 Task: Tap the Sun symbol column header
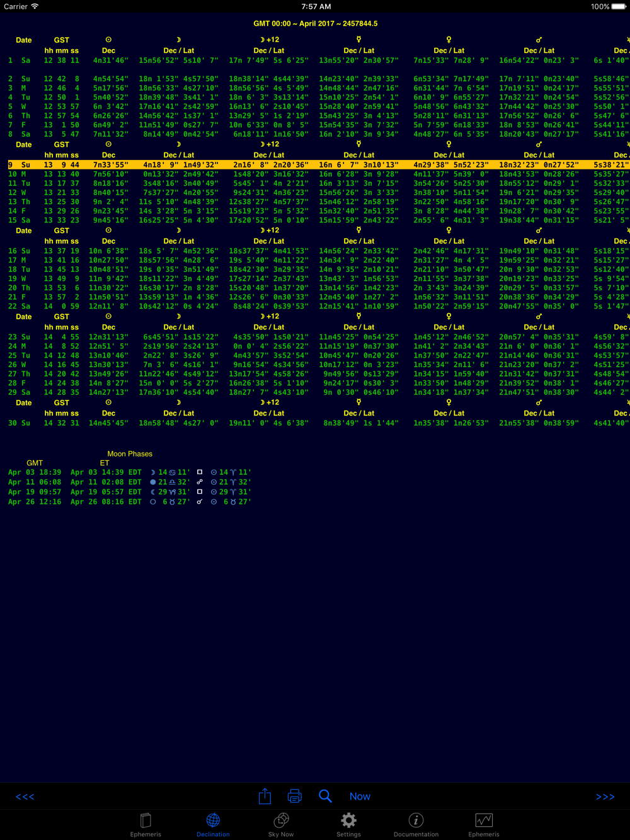click(108, 40)
